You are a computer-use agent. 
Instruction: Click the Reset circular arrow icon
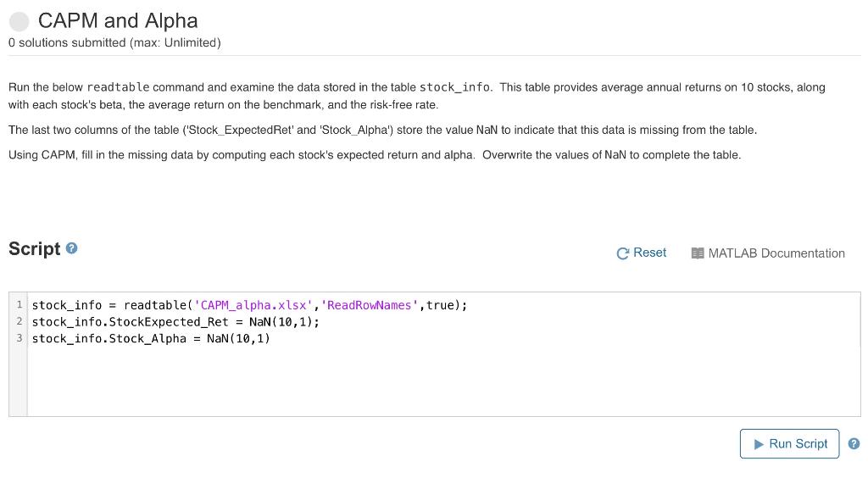[623, 253]
